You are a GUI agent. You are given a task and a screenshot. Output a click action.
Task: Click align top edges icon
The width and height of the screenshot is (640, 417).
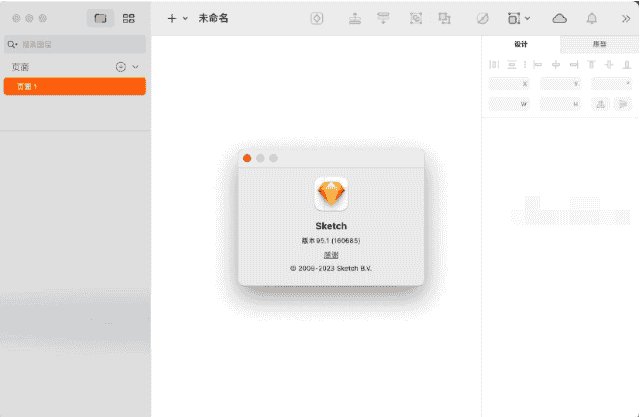(x=591, y=64)
